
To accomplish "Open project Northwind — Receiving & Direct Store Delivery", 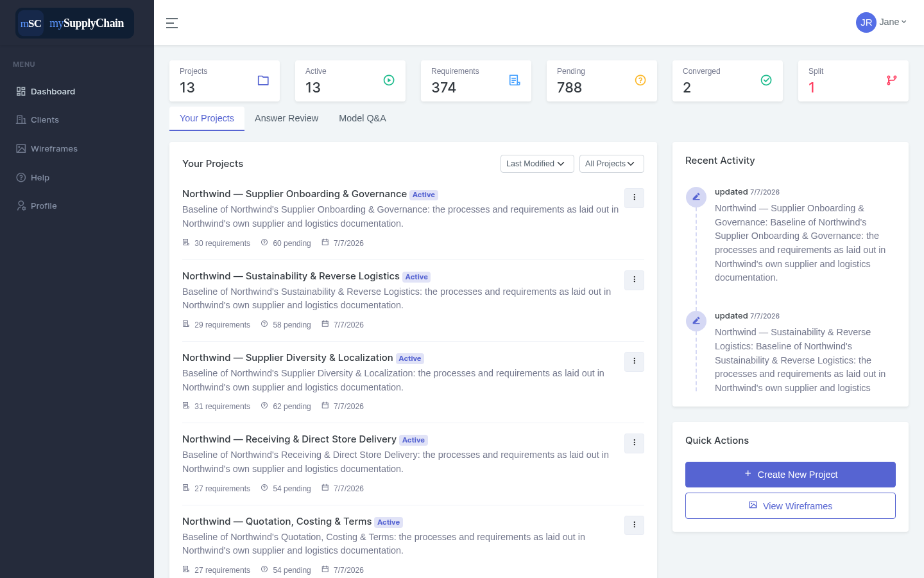I will (x=289, y=439).
